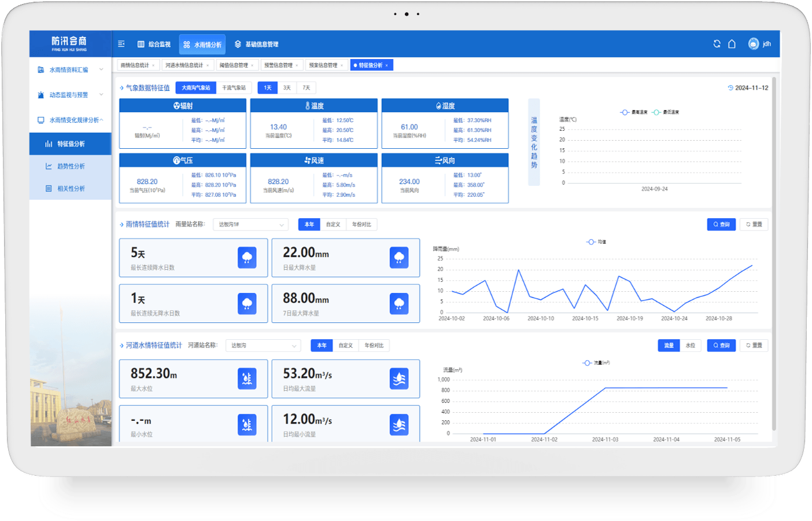Switch the weather station to 干流气象站
The width and height of the screenshot is (812, 521).
tap(234, 88)
